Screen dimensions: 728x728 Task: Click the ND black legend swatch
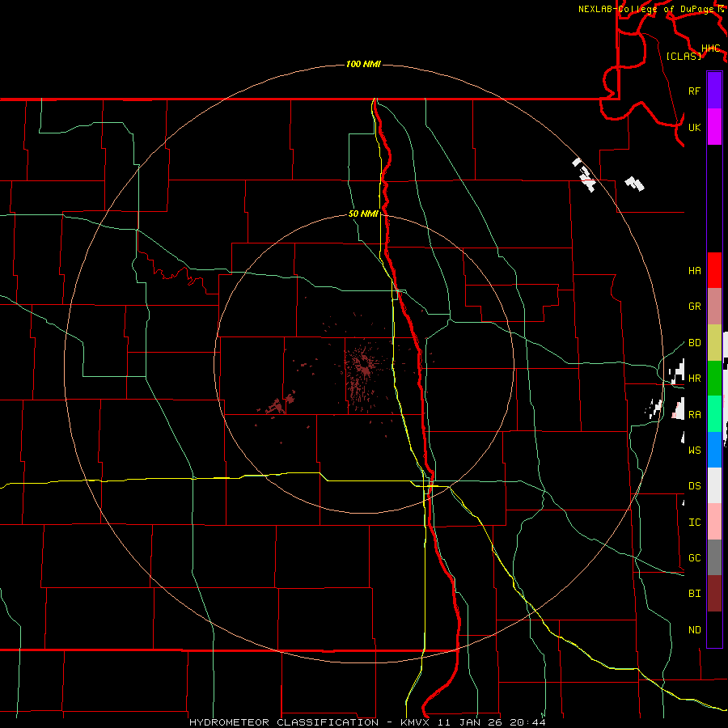coord(714,629)
